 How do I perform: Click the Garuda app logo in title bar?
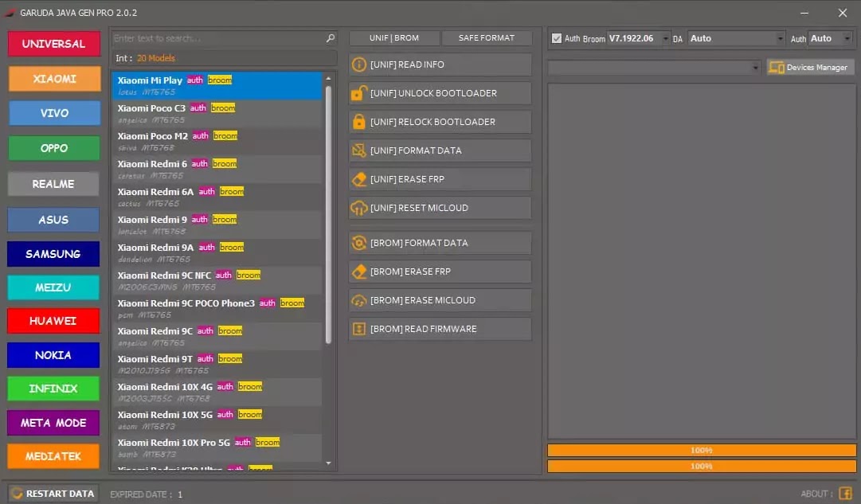(10, 13)
